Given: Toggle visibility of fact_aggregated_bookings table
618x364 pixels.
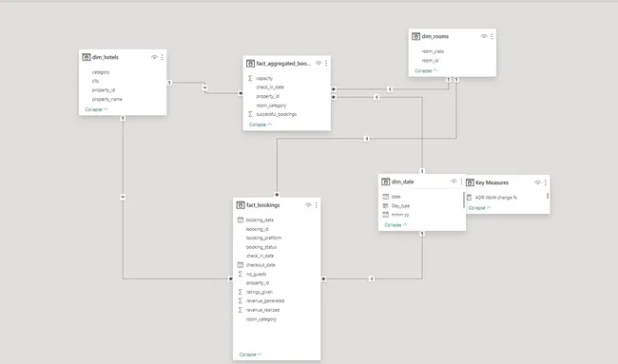Looking at the screenshot, I should pos(319,63).
